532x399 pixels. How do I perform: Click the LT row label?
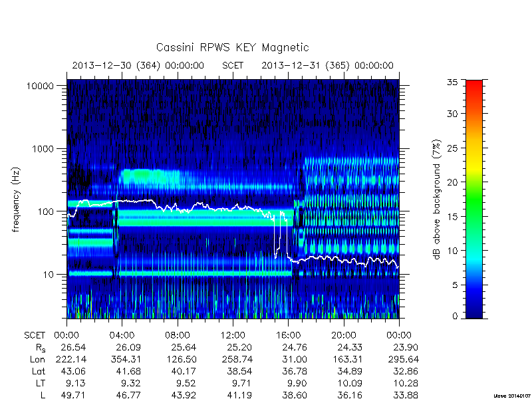pos(41,383)
